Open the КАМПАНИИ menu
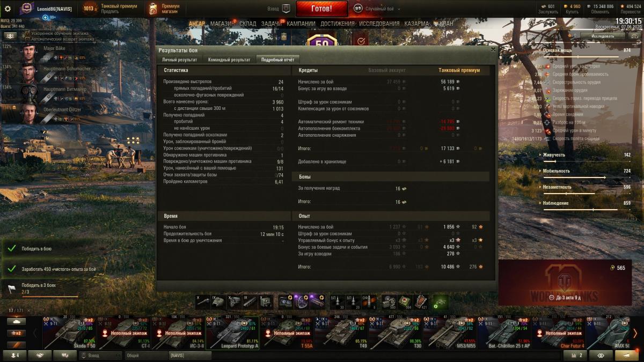The height and width of the screenshot is (362, 644). coord(301,24)
